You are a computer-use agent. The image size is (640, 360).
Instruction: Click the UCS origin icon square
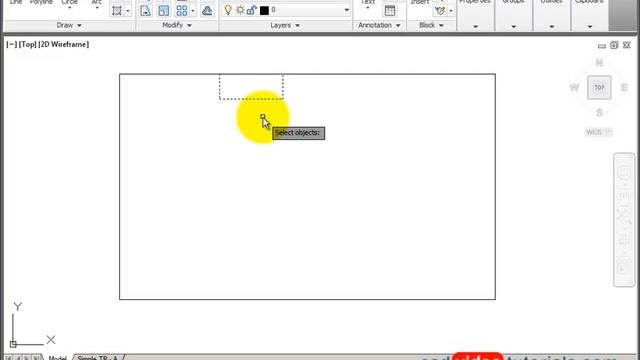click(x=13, y=344)
